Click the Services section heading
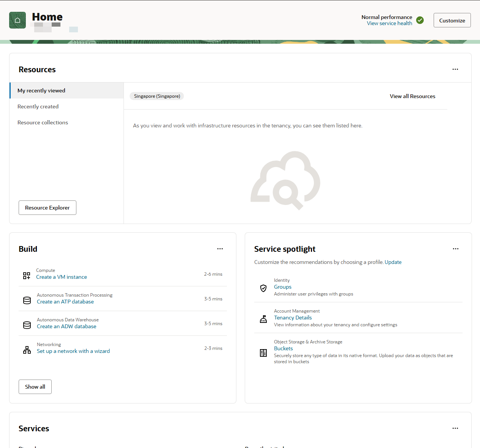The height and width of the screenshot is (448, 480). pos(34,429)
